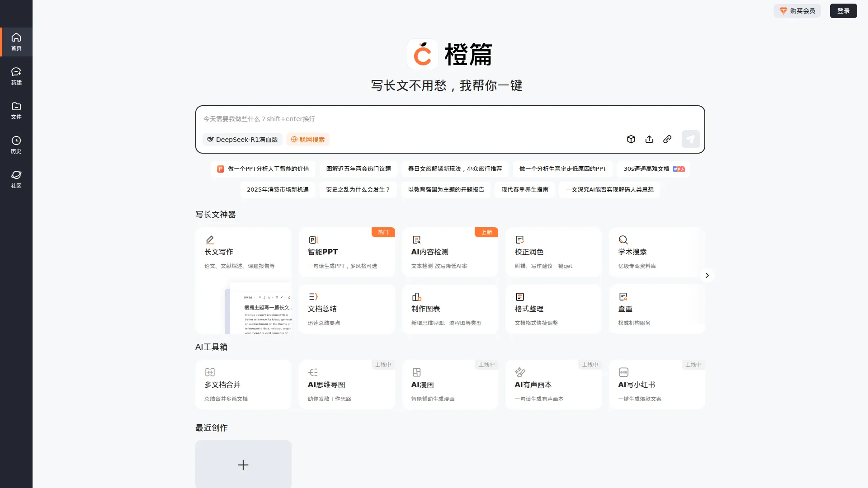The width and height of the screenshot is (868, 488).
Task: Click the plus tile under 最近创作
Action: [x=243, y=465]
